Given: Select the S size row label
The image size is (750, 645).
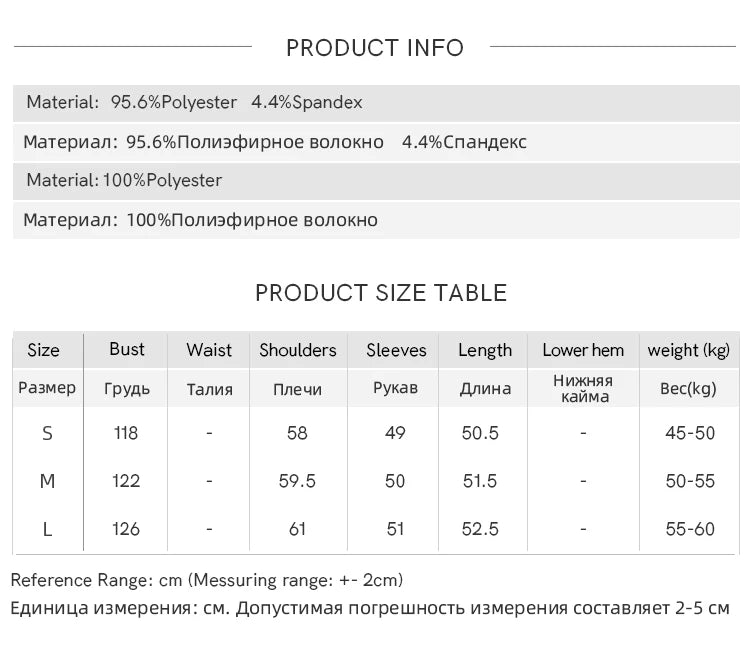Looking at the screenshot, I should coord(47,434).
